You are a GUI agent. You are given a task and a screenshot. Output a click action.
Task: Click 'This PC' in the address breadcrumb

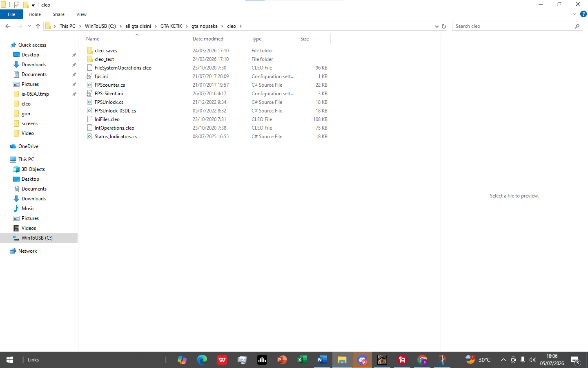[67, 26]
